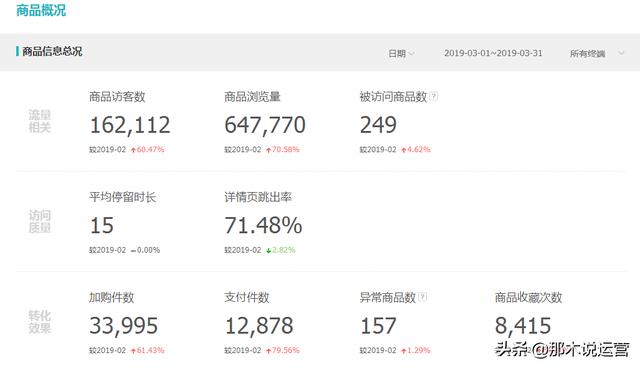Click the 商品信息总况 section heading
Image resolution: width=640 pixels, height=368 pixels.
52,51
